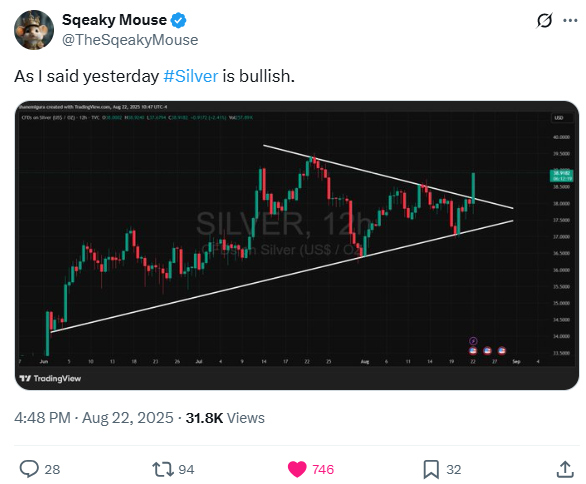This screenshot has height=484, width=586.
Task: Click the 4:48 PM Aug 22, 2025 timestamp
Action: pyautogui.click(x=94, y=418)
